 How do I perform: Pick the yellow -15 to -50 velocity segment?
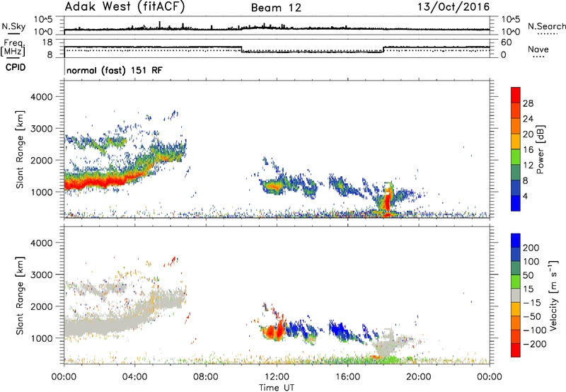(x=516, y=309)
